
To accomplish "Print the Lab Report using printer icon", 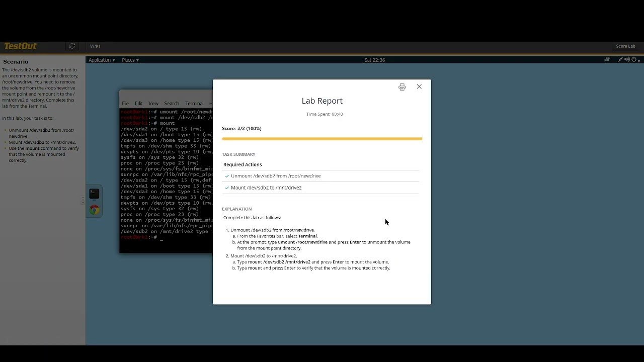I will (x=402, y=87).
